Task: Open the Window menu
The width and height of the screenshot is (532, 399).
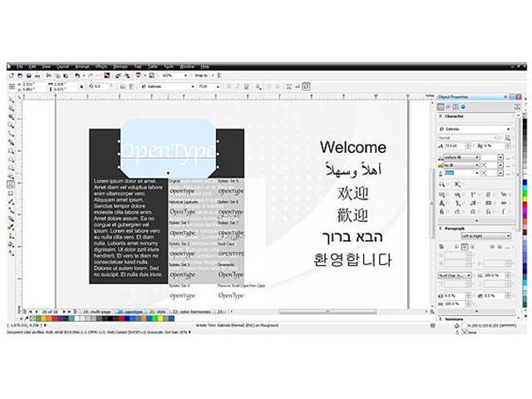Action: 187,66
